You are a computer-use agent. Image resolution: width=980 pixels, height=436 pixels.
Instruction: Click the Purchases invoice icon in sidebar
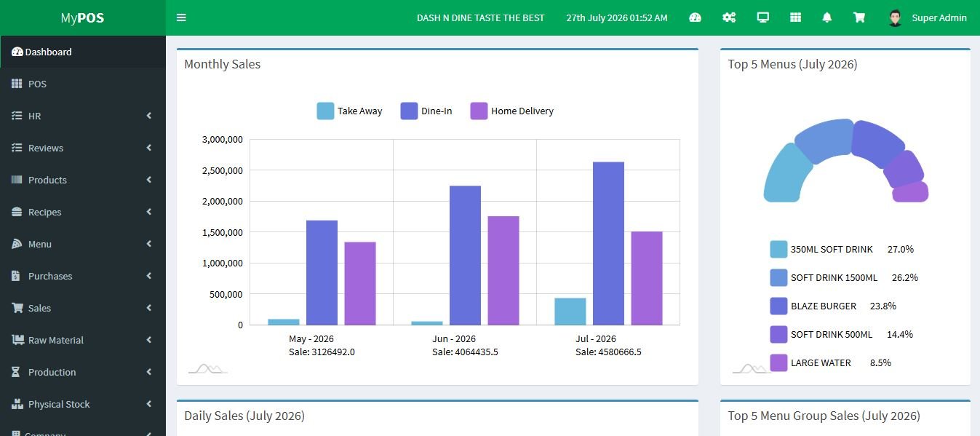[16, 276]
